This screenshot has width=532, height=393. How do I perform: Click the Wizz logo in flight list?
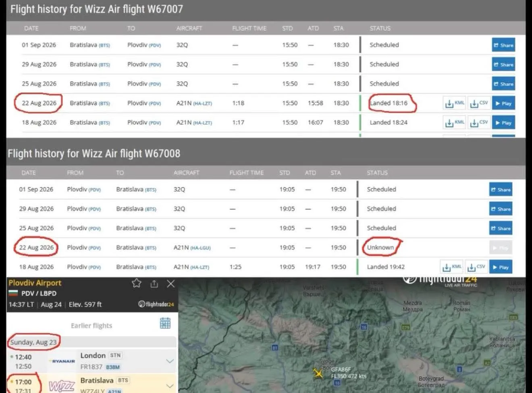62,386
